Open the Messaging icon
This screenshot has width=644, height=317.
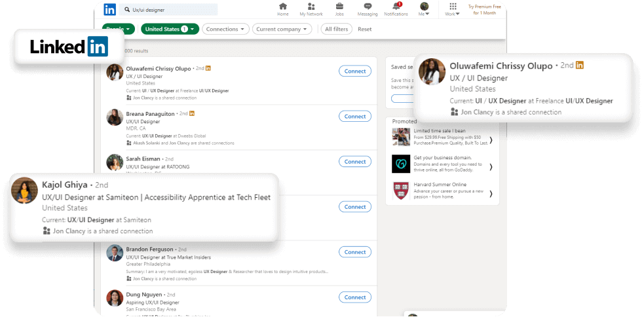coord(368,7)
